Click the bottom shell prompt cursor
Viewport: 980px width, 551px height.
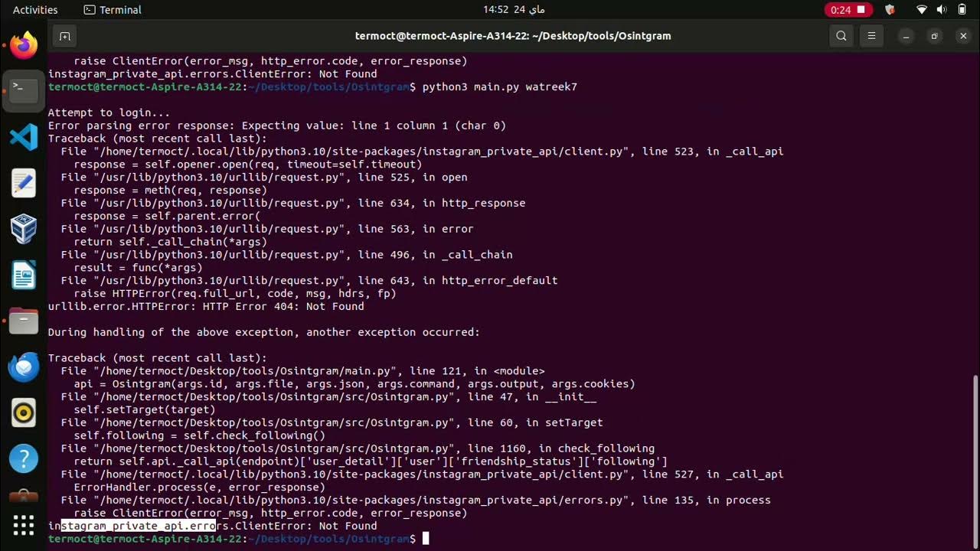[426, 539]
